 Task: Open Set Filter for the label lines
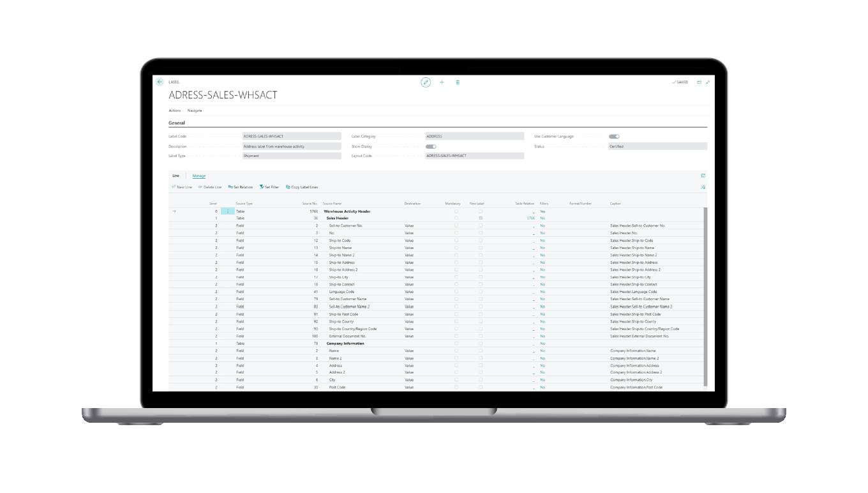[x=267, y=187]
